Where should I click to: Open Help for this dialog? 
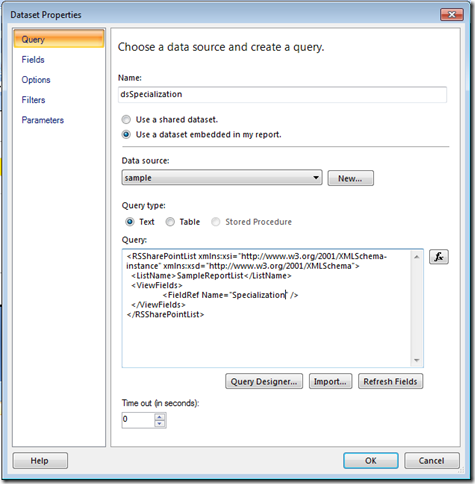click(40, 461)
